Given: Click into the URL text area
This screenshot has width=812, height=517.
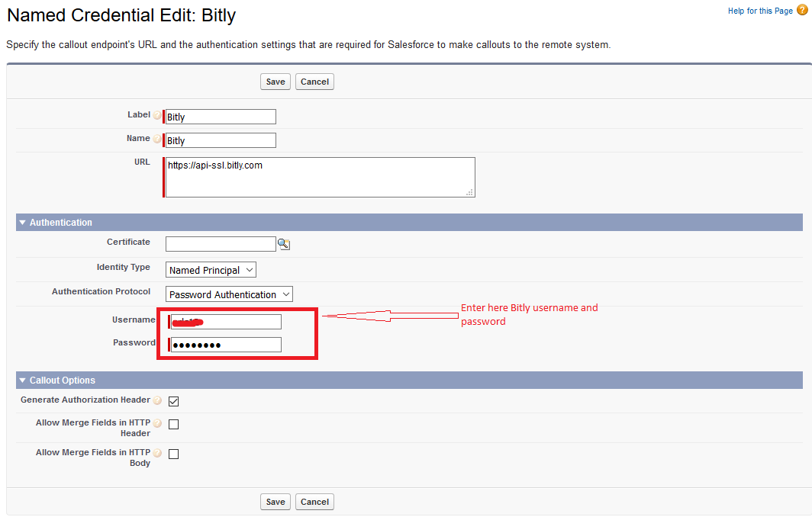Looking at the screenshot, I should point(320,177).
